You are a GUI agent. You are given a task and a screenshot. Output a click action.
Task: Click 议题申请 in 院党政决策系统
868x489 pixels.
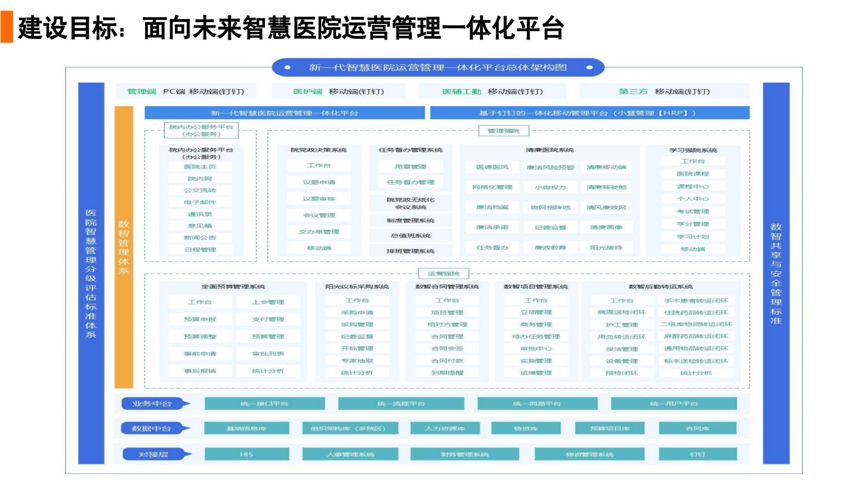pyautogui.click(x=319, y=182)
